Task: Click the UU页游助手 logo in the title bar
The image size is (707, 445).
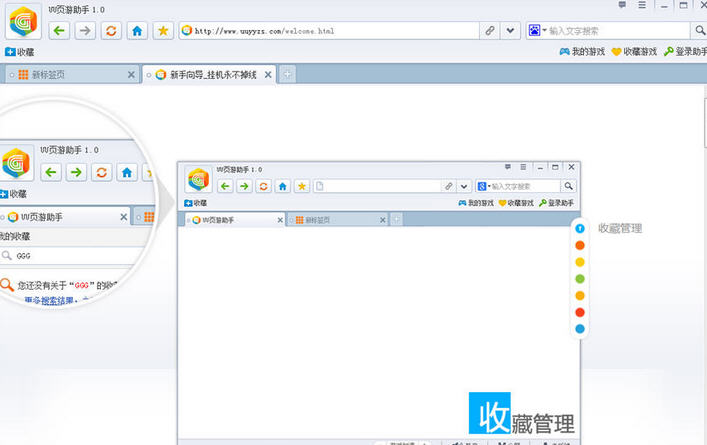Action: click(x=23, y=21)
